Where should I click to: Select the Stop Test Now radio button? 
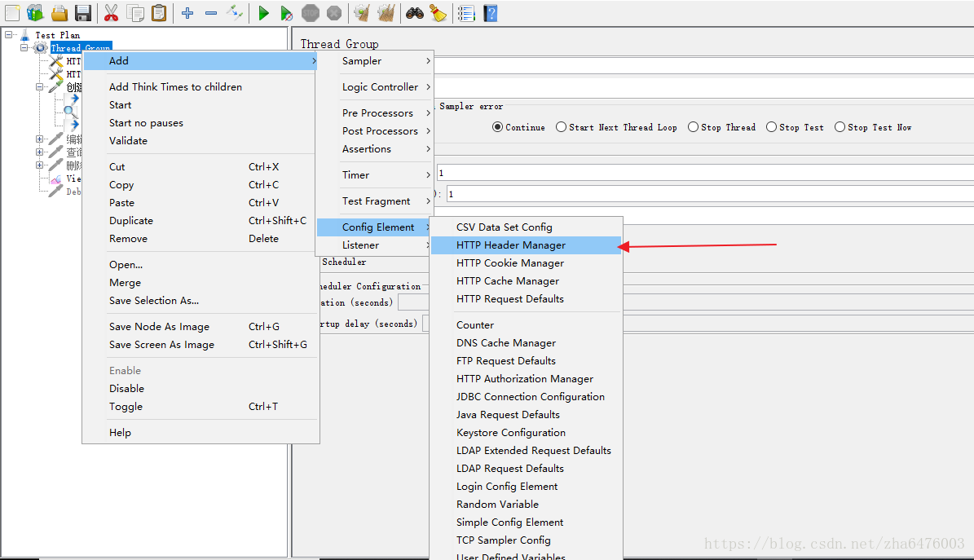click(840, 127)
